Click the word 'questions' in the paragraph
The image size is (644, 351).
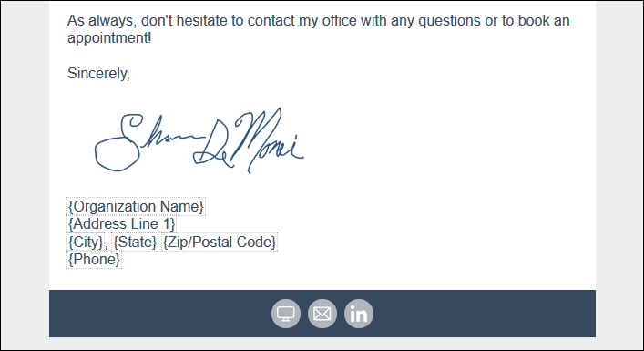click(449, 21)
